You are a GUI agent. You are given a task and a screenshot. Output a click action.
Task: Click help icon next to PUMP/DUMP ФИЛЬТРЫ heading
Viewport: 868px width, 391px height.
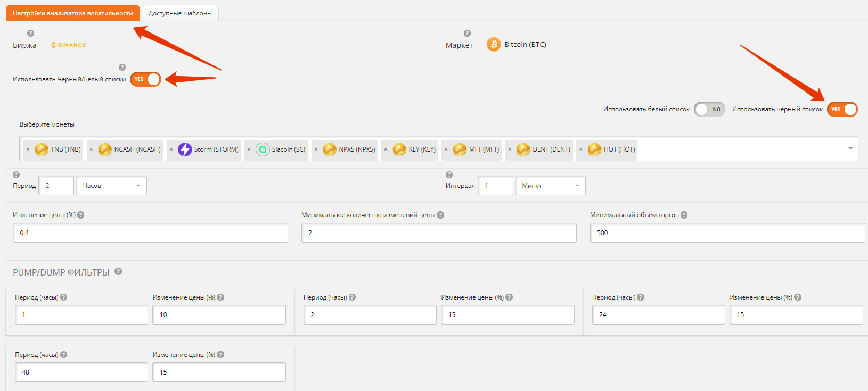118,271
